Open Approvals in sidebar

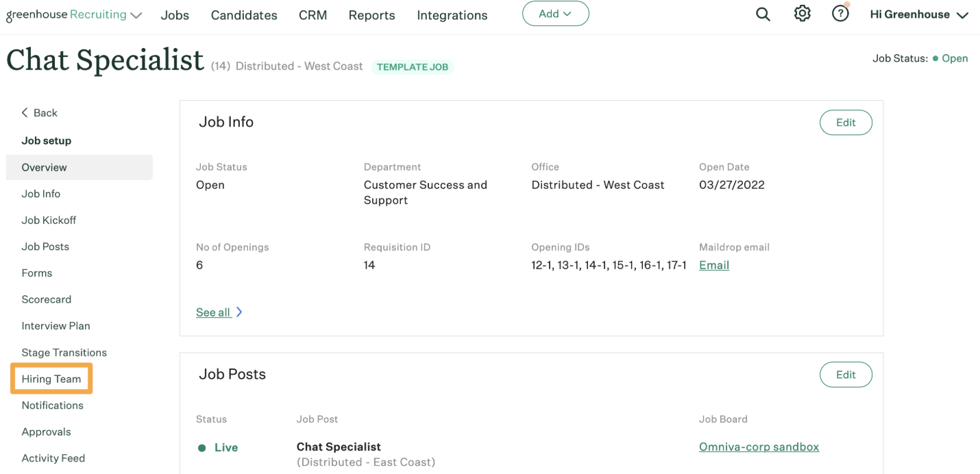[46, 432]
